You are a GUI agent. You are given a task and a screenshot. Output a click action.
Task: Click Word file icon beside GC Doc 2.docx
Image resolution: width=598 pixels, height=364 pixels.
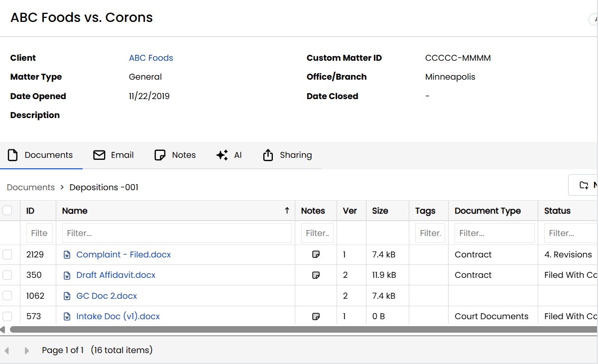pyautogui.click(x=67, y=296)
